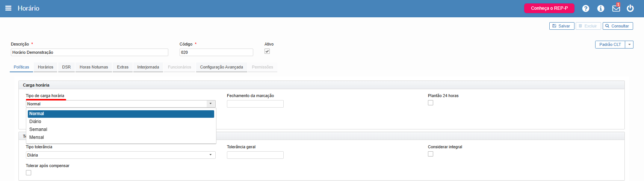The width and height of the screenshot is (644, 181).
Task: Open the Configuração Avançada tab
Action: tap(221, 67)
